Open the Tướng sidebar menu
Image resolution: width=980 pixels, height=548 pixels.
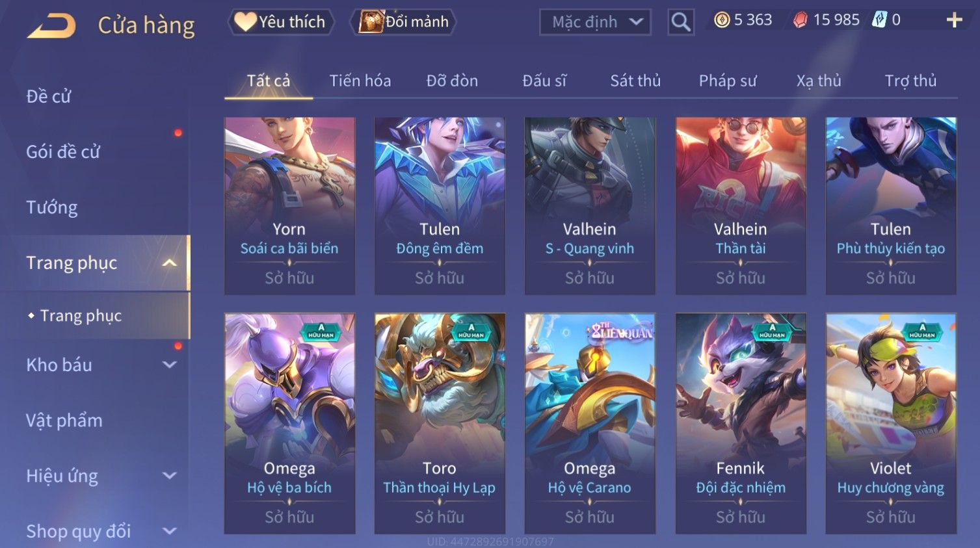click(52, 207)
